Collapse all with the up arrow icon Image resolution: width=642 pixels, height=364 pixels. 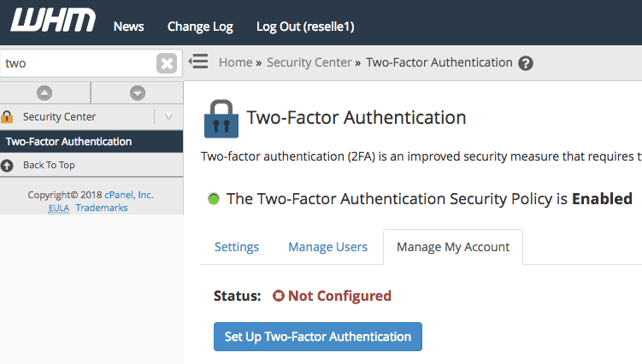44,93
